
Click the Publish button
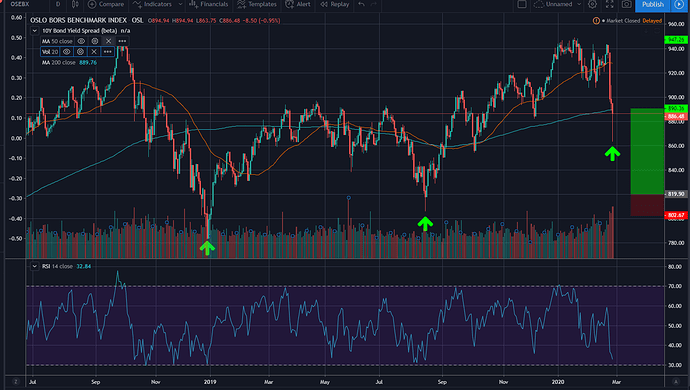[x=653, y=4]
